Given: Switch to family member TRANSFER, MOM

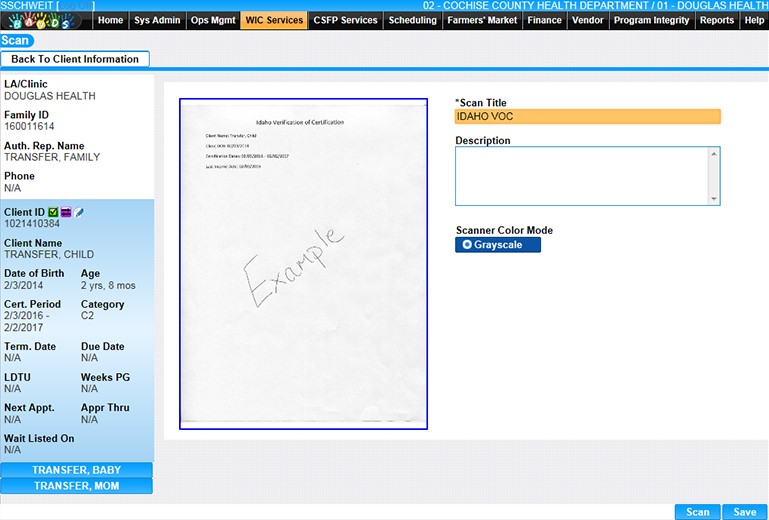Looking at the screenshot, I should pos(76,486).
